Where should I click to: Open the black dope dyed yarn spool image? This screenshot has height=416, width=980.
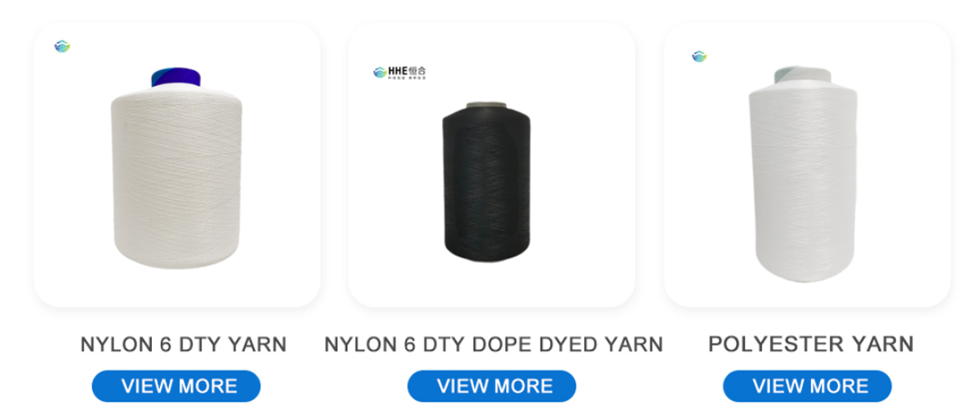pyautogui.click(x=492, y=165)
